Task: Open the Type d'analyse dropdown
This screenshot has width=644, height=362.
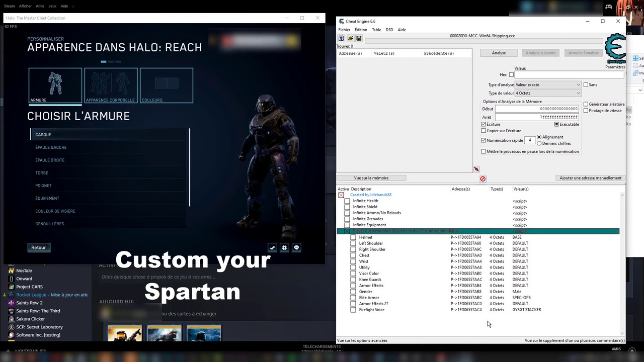Action: point(547,85)
